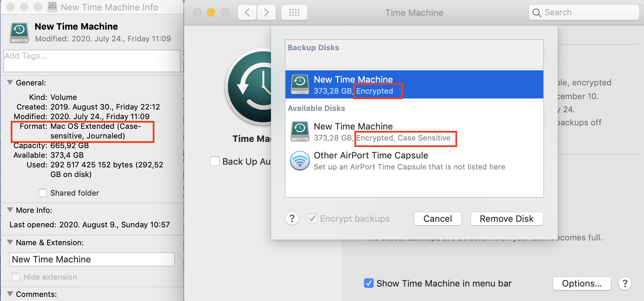Click the Capacity 665,92 GB value
The image size is (644, 301).
(x=70, y=145)
